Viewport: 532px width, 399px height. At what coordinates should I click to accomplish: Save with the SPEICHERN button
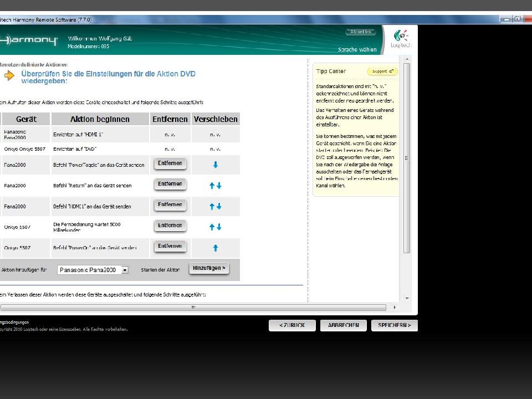[x=395, y=325]
